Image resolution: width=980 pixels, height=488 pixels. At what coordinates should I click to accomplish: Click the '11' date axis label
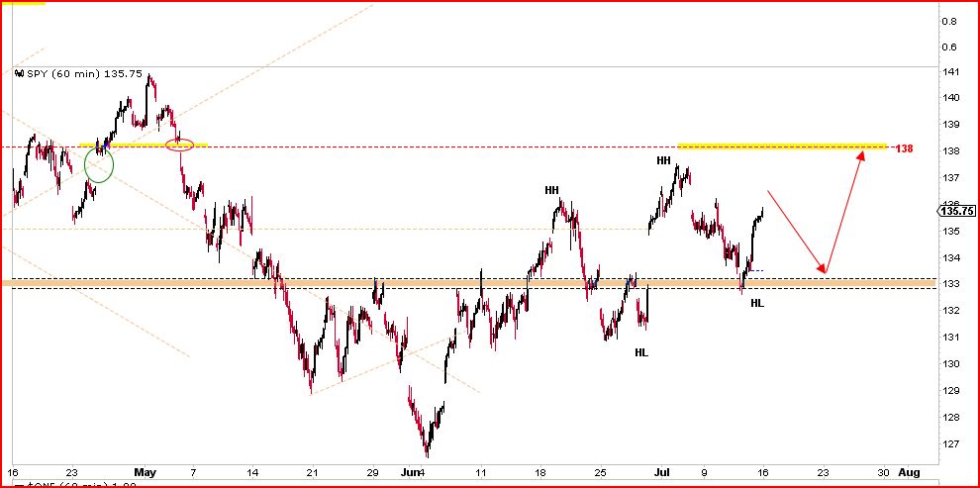pos(481,472)
